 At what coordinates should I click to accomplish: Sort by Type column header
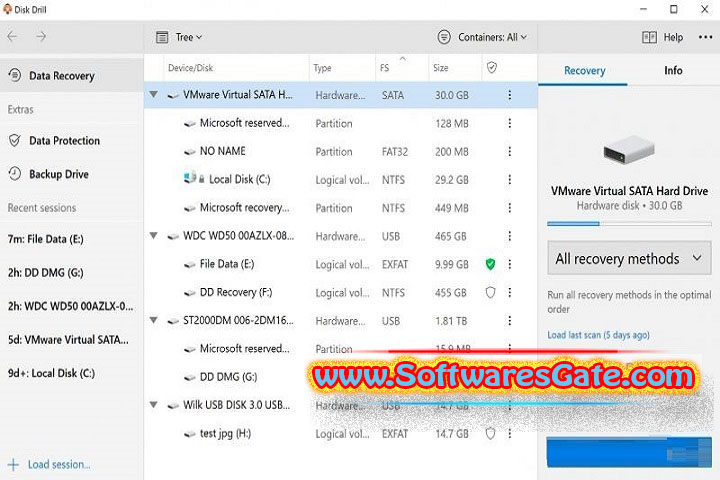(322, 68)
